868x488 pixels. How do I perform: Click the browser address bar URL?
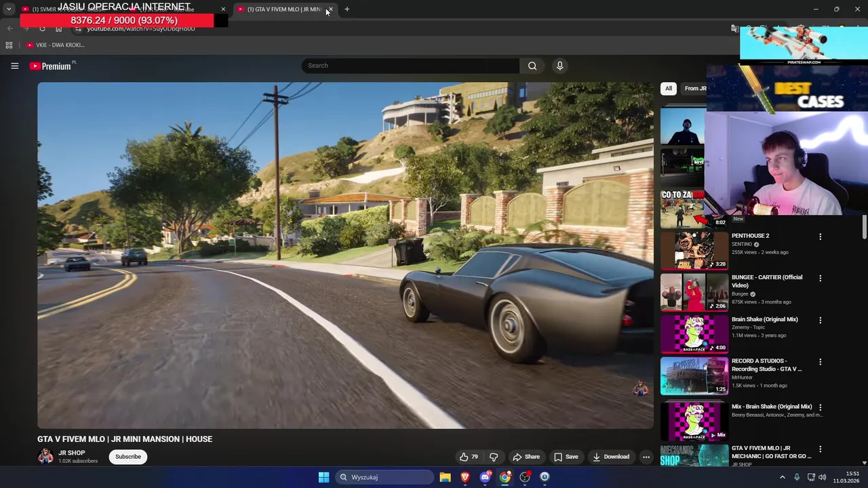pyautogui.click(x=140, y=28)
